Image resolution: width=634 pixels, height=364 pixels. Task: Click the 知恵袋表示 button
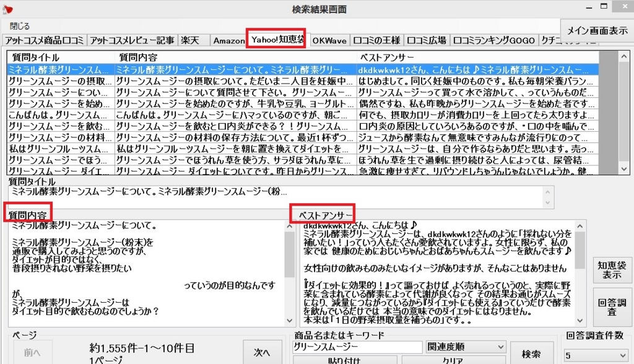(611, 270)
